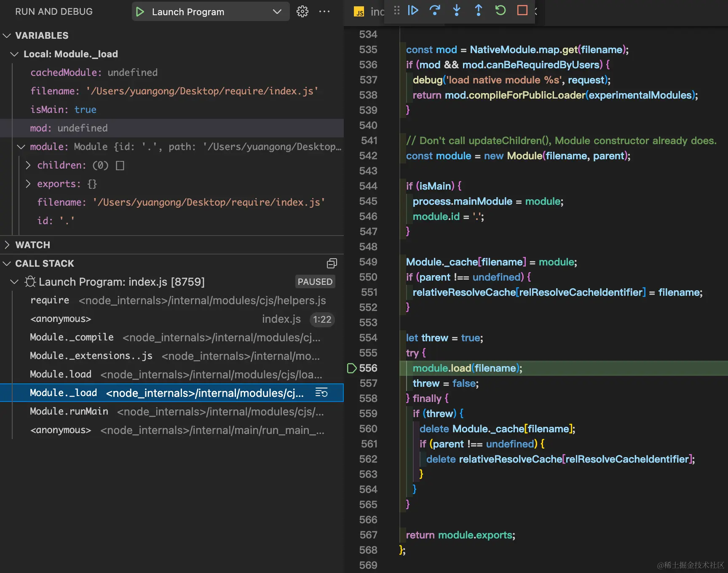This screenshot has width=728, height=573.
Task: Click JS file icon in editor tab
Action: tap(359, 12)
